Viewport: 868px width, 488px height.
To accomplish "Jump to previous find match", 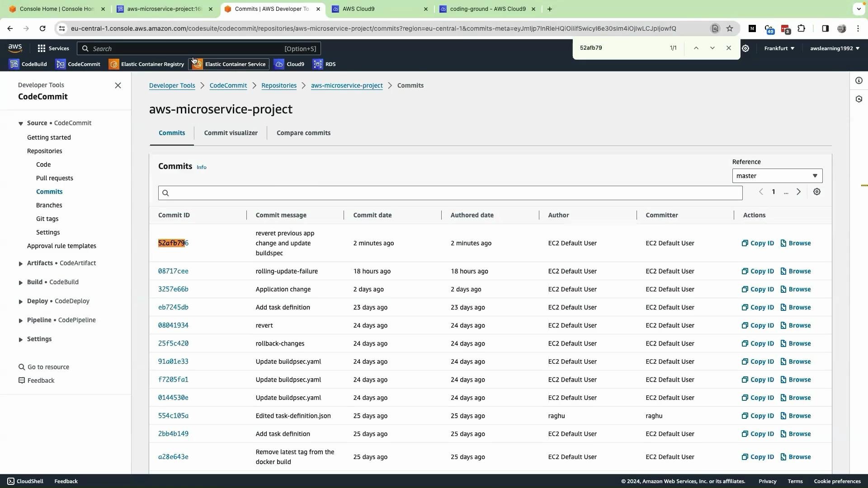I will (696, 48).
